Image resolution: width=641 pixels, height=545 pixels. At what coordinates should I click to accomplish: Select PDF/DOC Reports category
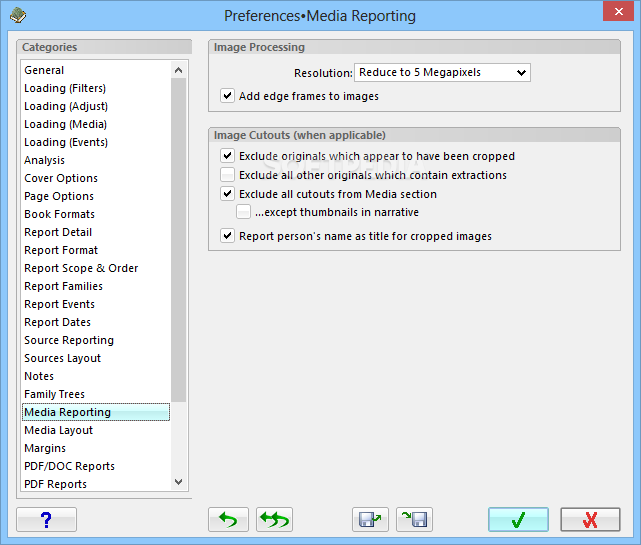point(96,466)
